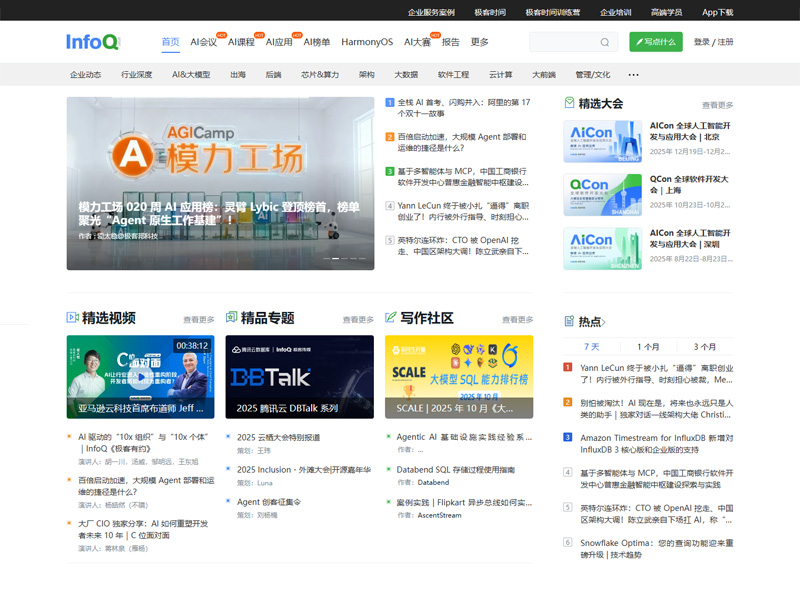The image size is (800, 600).
Task: Switch hot list to 1个月
Action: pyautogui.click(x=648, y=345)
